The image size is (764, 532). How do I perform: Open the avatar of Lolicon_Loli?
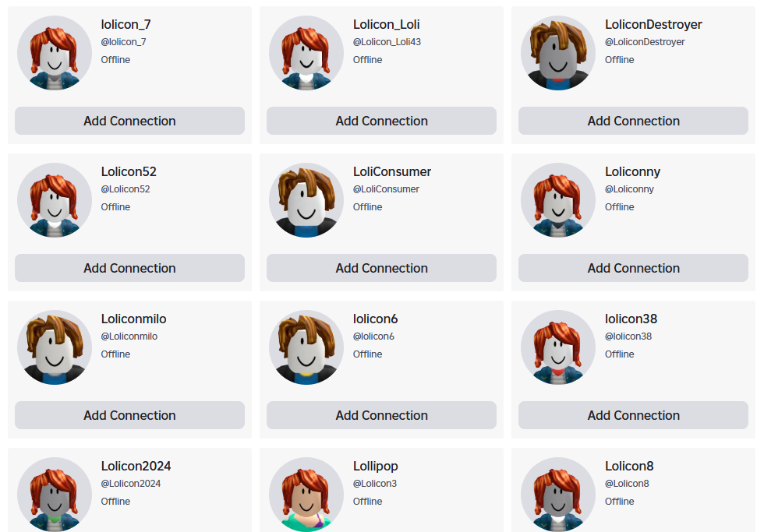coord(306,53)
